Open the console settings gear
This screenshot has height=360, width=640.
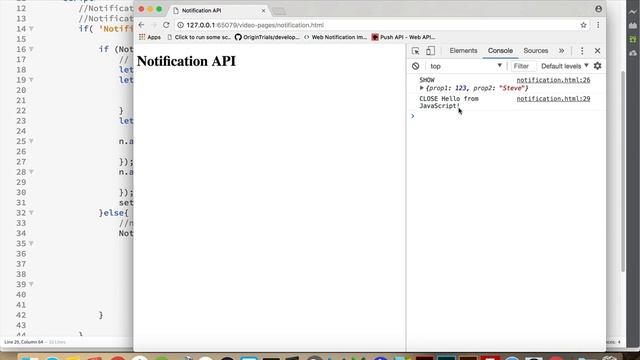click(x=598, y=66)
